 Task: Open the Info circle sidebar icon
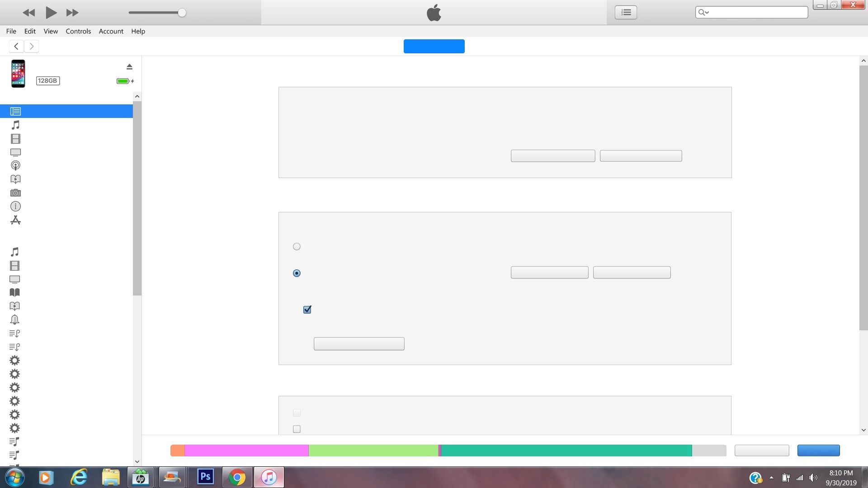point(15,206)
